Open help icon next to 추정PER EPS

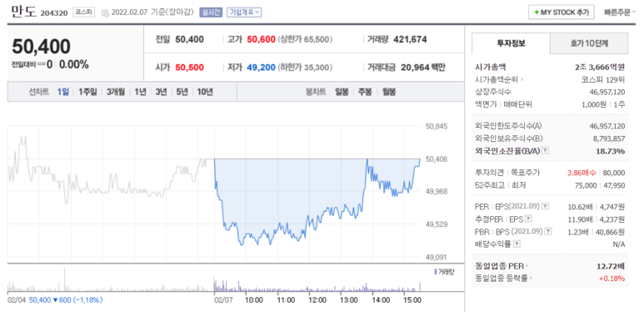click(x=528, y=219)
